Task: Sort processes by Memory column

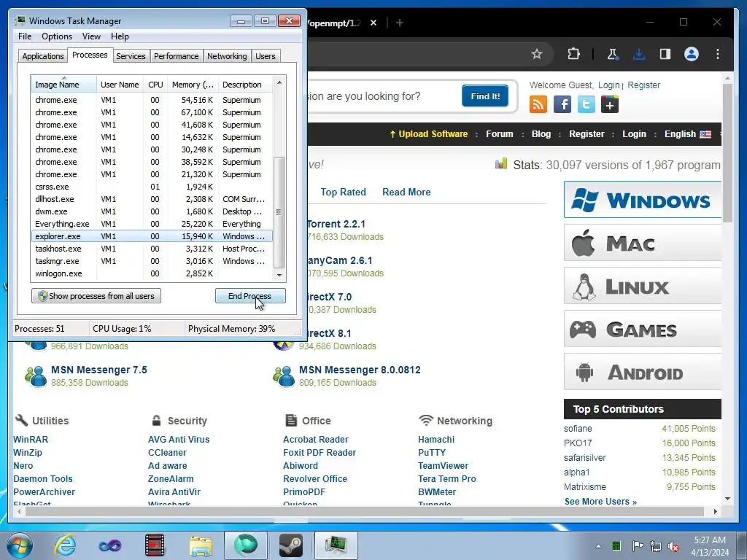Action: [x=193, y=85]
